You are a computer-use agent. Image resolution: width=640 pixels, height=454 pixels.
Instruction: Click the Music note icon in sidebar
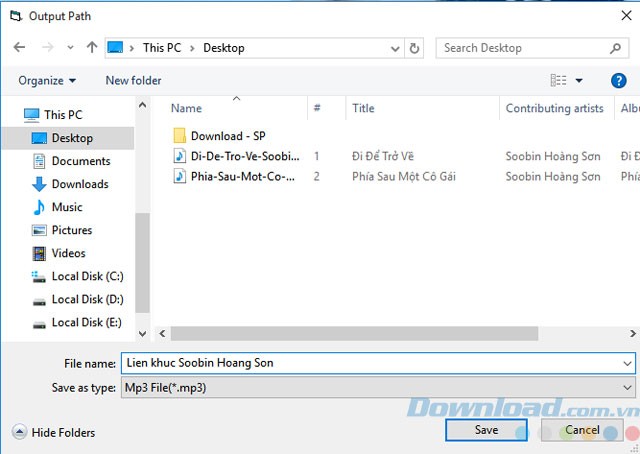(39, 207)
